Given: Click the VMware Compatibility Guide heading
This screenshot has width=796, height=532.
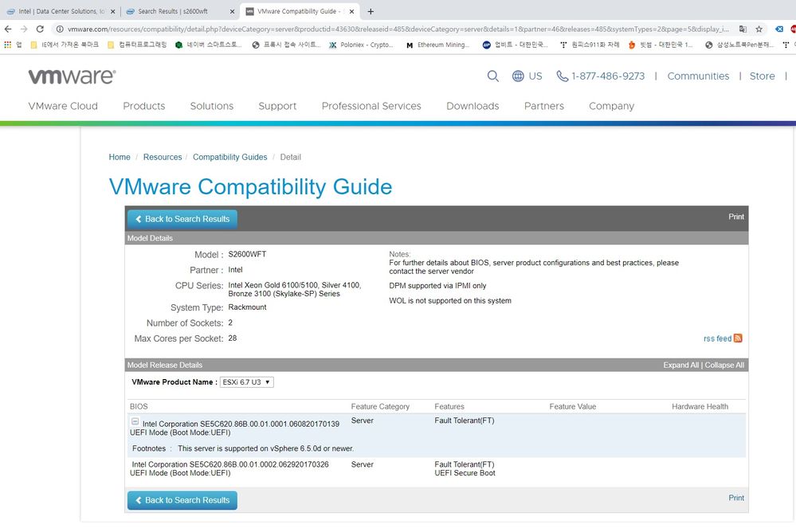Looking at the screenshot, I should [251, 187].
